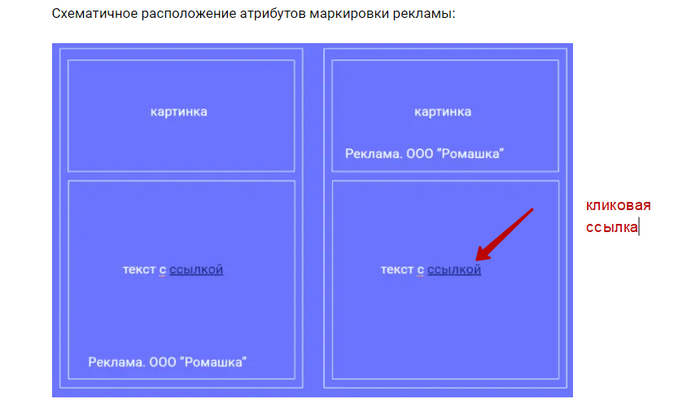Click the heading 'Схематичное расположение атрибутов маркировки рекламы'
The image size is (700, 412).
pyautogui.click(x=253, y=14)
